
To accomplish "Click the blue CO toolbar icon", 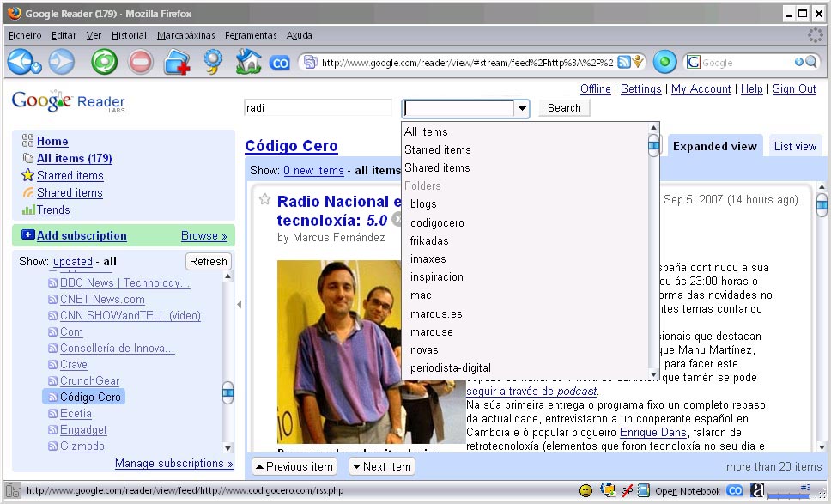I will pos(279,63).
